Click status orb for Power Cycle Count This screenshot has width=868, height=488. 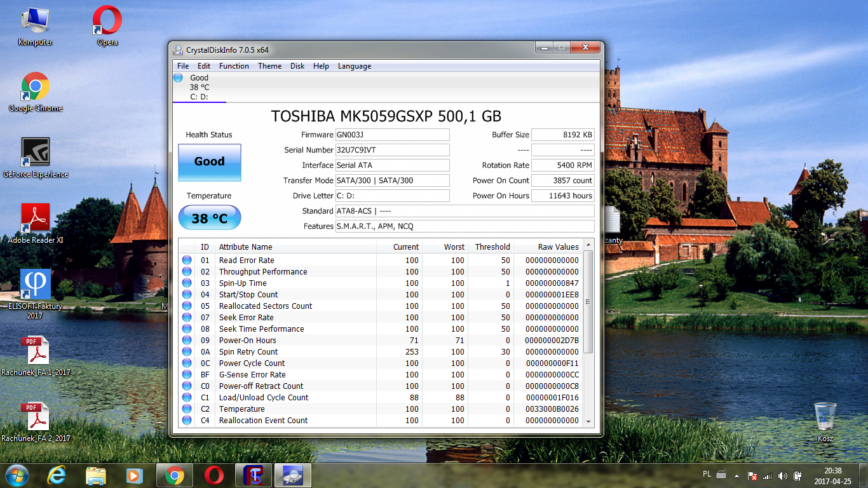187,363
